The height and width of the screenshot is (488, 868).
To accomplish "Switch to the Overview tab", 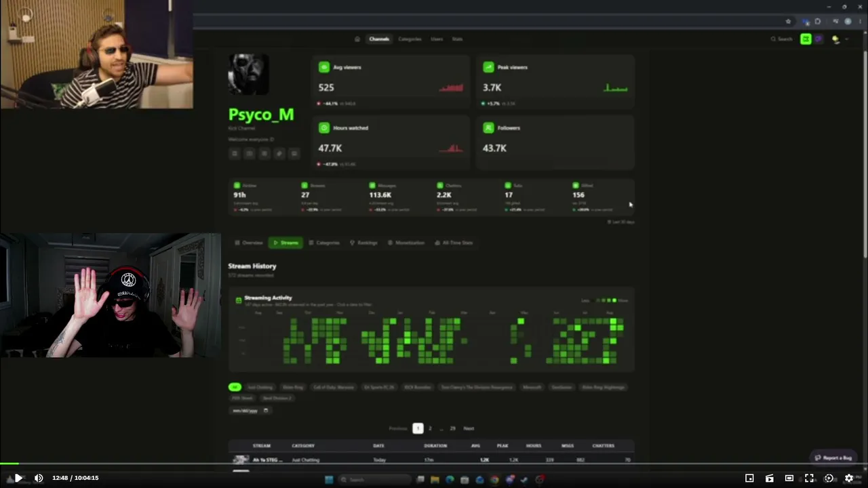I will (249, 243).
